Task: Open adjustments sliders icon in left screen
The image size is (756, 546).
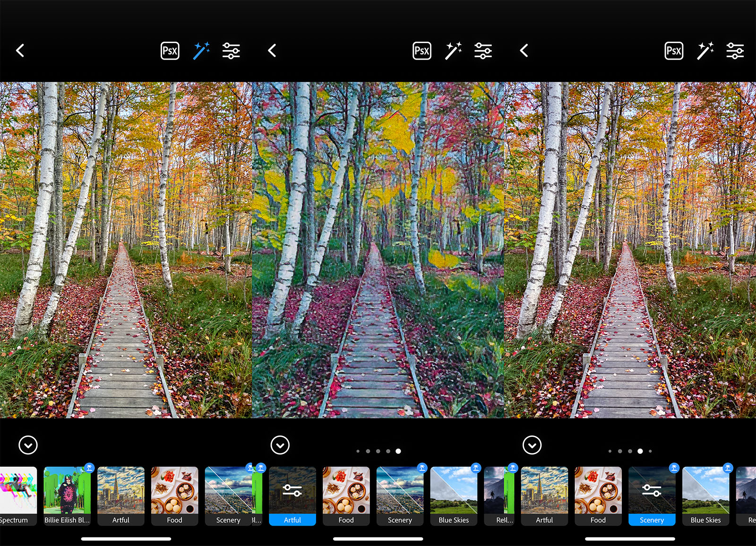Action: pos(231,51)
